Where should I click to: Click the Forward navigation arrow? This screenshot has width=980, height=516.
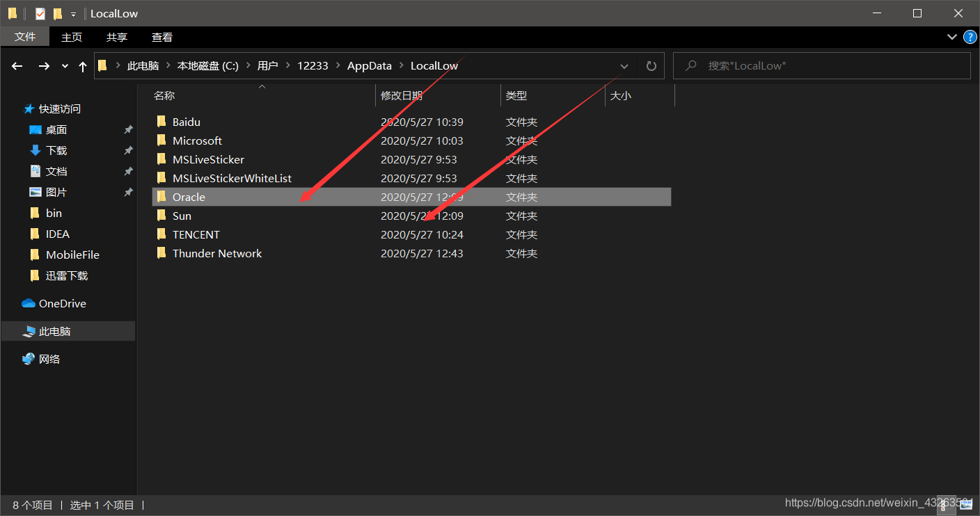coord(44,66)
